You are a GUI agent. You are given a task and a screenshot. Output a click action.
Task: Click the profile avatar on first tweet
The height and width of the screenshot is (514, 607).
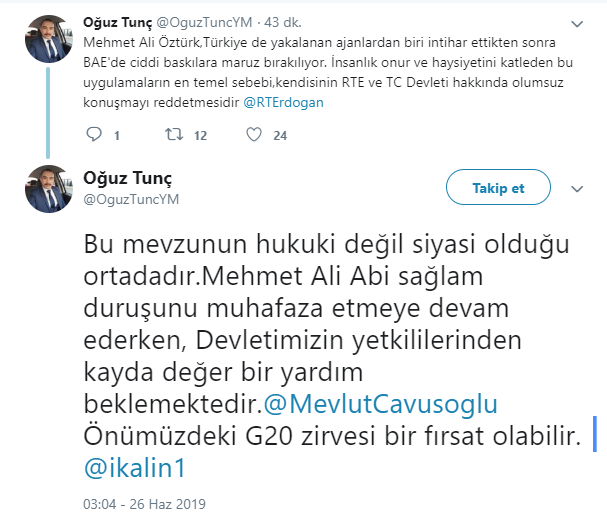click(x=47, y=36)
